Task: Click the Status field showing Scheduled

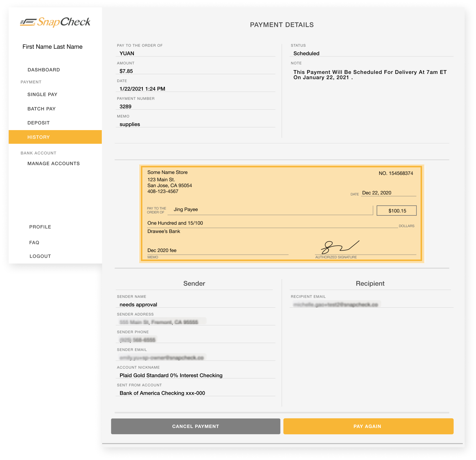Action: coord(371,53)
